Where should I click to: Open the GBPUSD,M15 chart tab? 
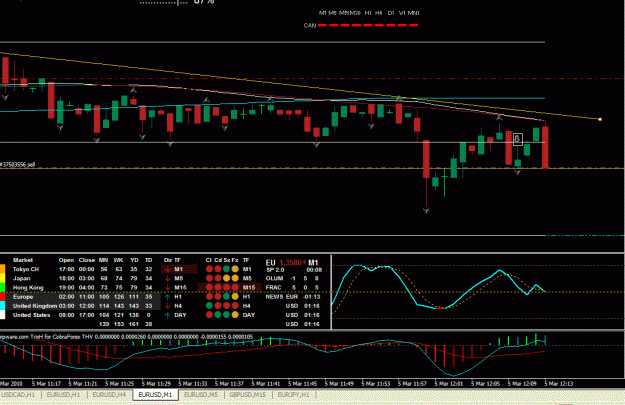pyautogui.click(x=248, y=395)
